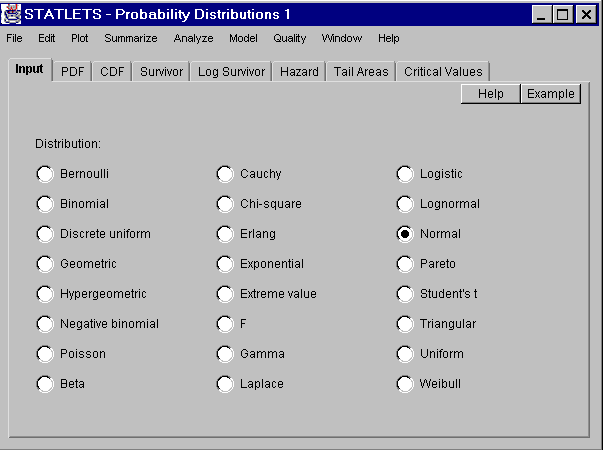This screenshot has width=603, height=450.
Task: Open the File menu
Action: point(14,38)
